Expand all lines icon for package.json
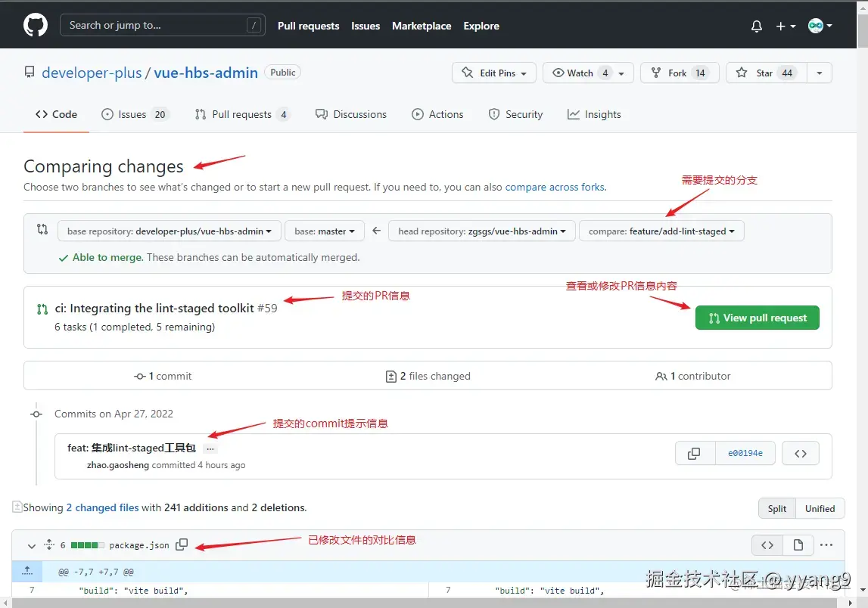 [49, 544]
